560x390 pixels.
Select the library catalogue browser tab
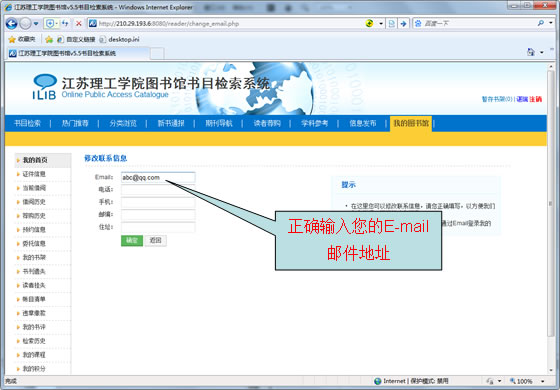[78, 53]
